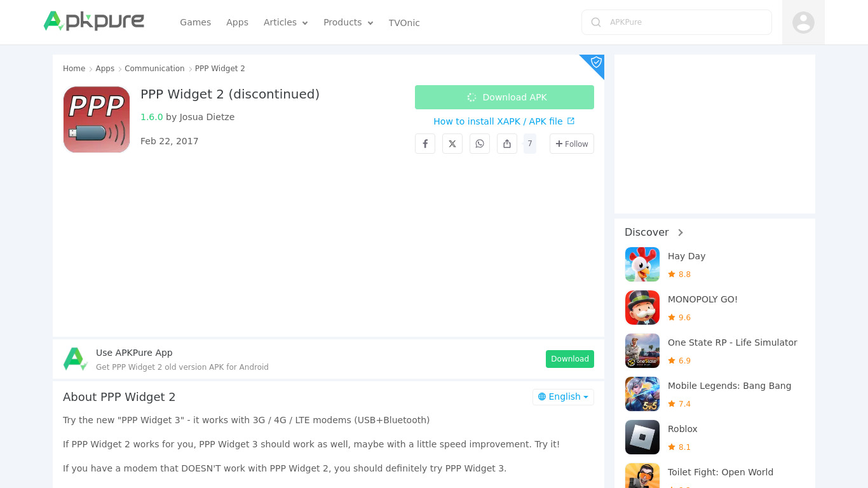Click Toilet Fight: Open World title
The image size is (868, 488).
tap(721, 472)
